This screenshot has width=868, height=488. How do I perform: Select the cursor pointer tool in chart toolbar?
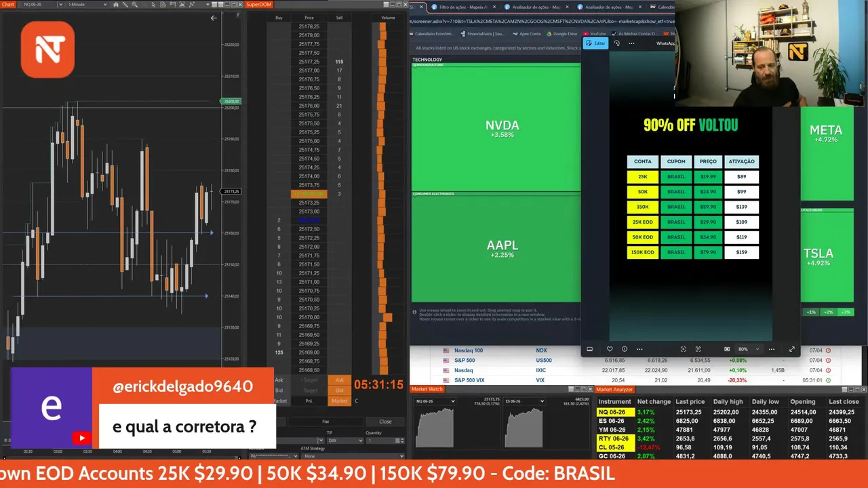click(x=153, y=4)
